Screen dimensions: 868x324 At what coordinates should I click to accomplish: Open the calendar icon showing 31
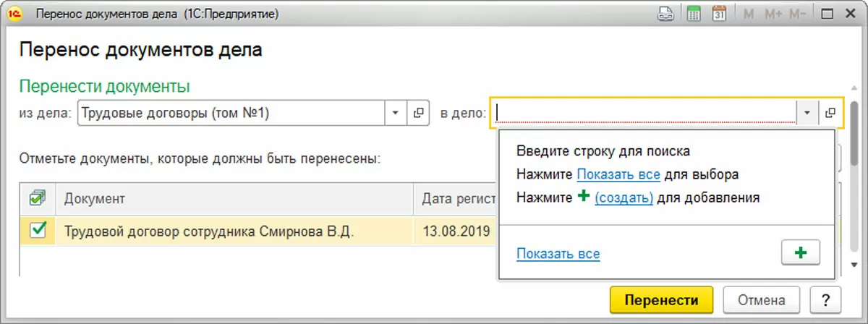[x=719, y=13]
